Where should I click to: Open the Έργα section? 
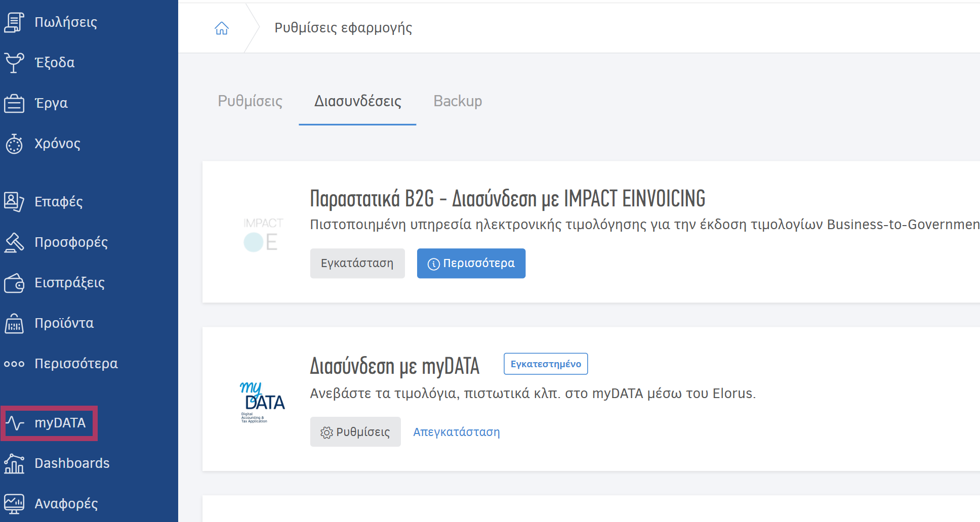click(50, 103)
